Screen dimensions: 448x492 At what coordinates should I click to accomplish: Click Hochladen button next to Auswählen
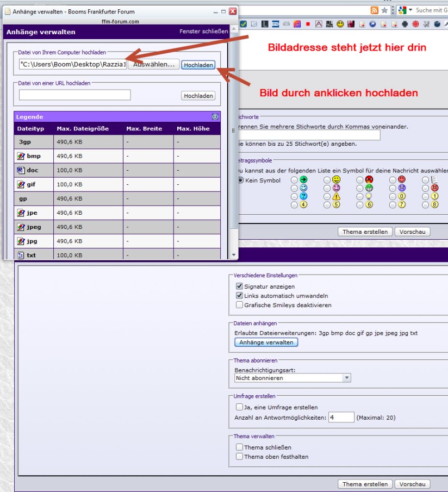[x=198, y=65]
